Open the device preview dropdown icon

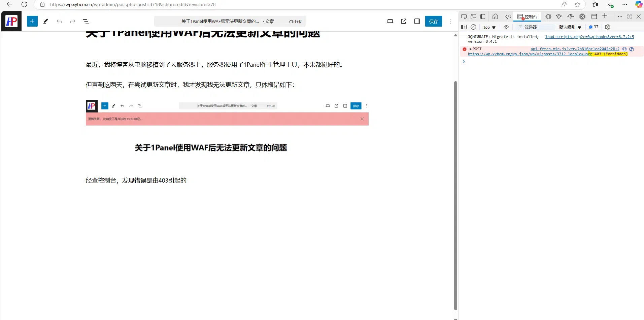pyautogui.click(x=390, y=21)
